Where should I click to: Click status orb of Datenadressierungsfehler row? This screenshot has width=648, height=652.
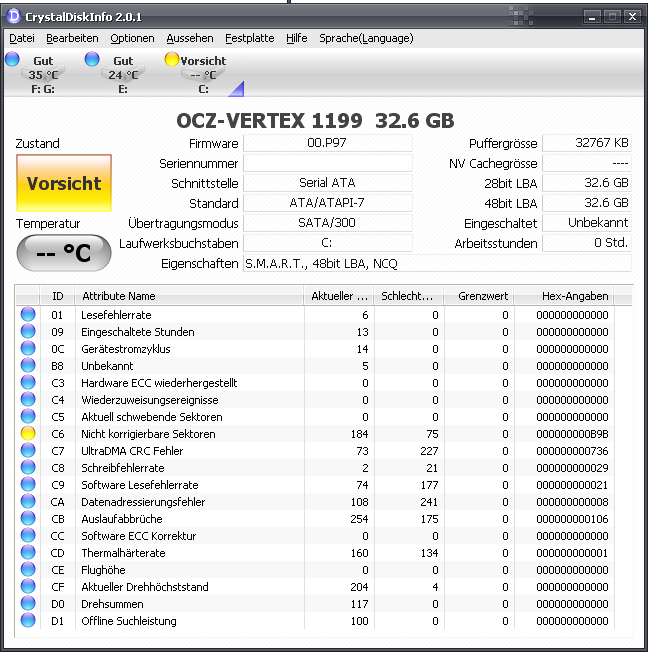pyautogui.click(x=28, y=501)
